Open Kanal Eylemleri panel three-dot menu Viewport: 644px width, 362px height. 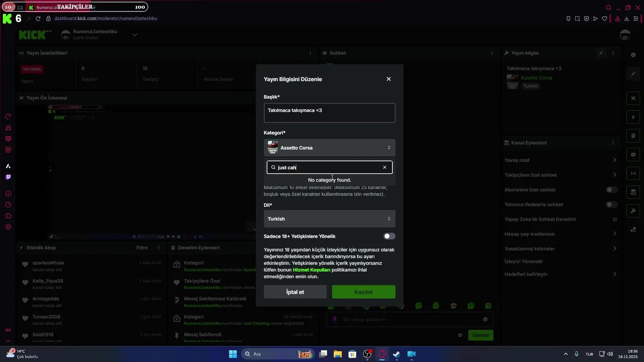613,143
